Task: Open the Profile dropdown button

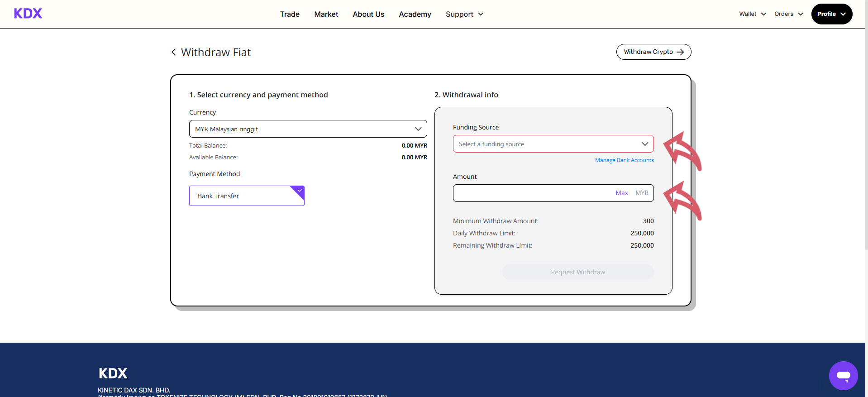Action: [x=831, y=14]
